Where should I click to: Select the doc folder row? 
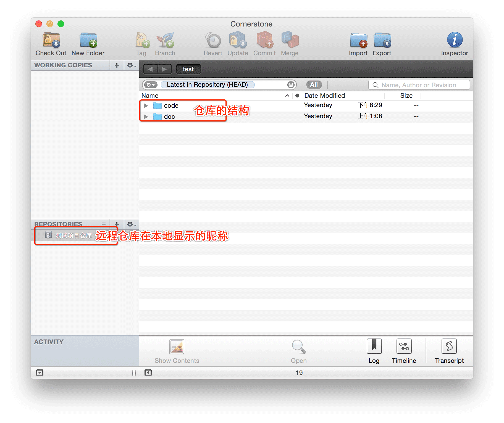(x=306, y=117)
